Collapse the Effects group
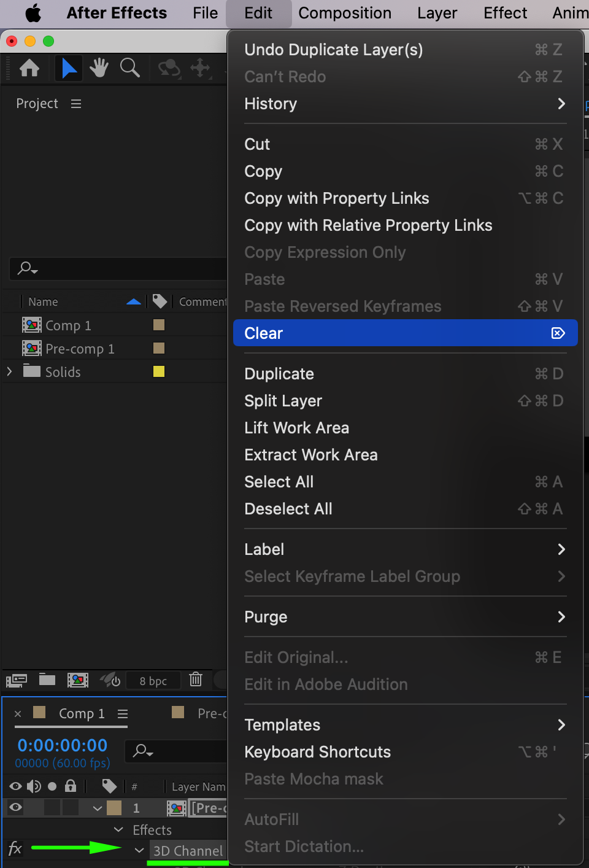This screenshot has height=868, width=589. tap(119, 830)
